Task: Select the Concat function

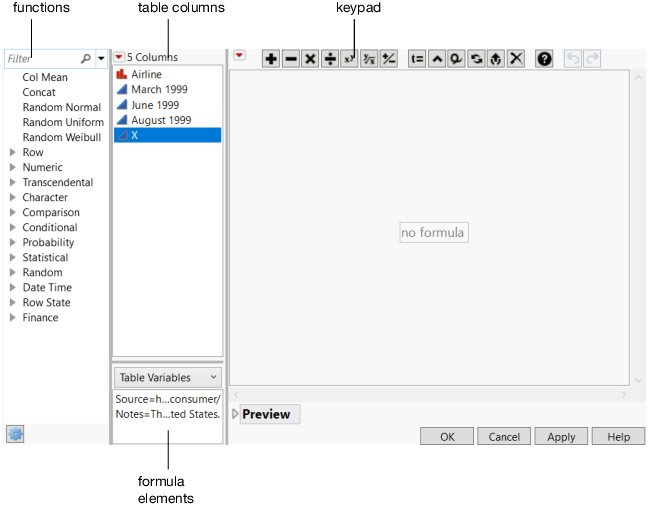Action: coord(39,92)
